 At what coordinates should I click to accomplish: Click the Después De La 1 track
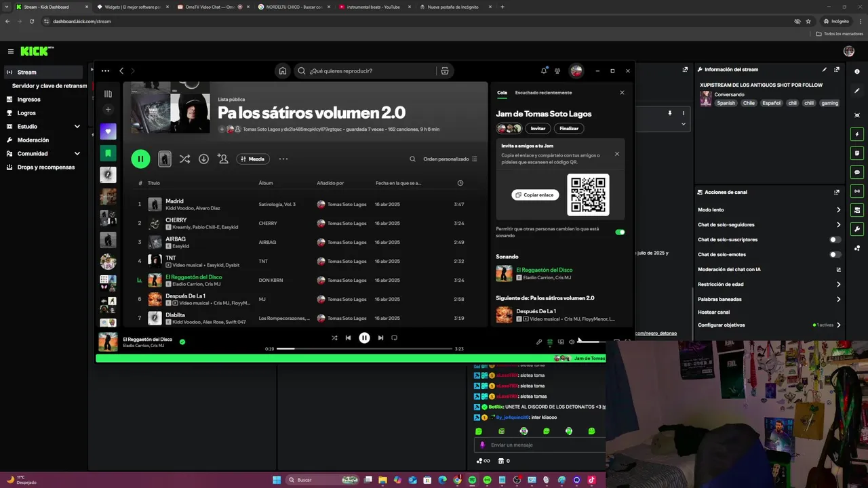(x=185, y=296)
